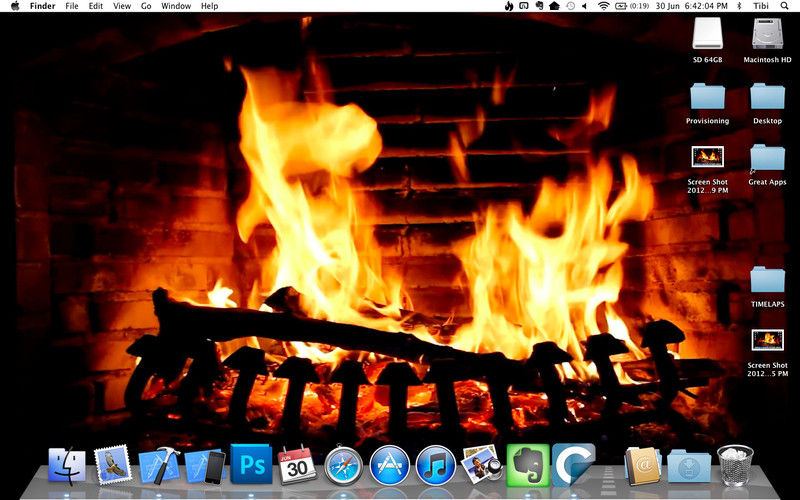Open Photoshop from the dock

point(249,464)
